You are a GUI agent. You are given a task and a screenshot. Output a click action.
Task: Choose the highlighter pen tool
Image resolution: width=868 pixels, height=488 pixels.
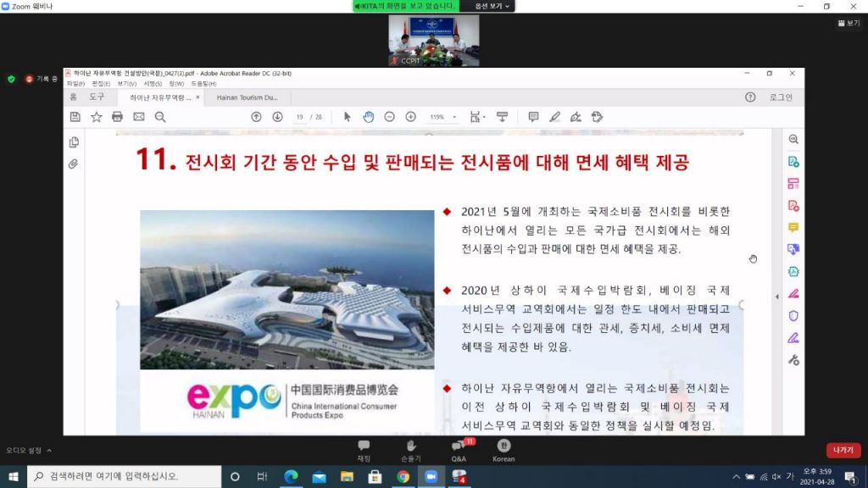point(554,117)
